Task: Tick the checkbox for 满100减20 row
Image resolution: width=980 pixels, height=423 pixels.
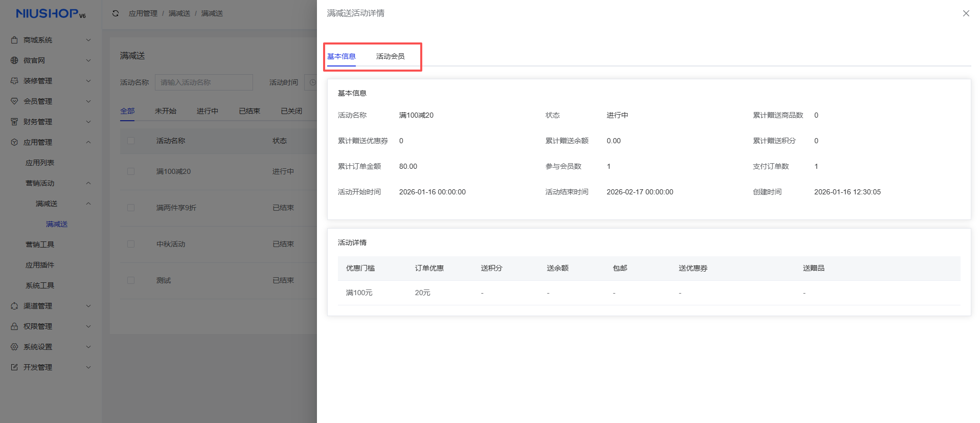Action: [131, 171]
